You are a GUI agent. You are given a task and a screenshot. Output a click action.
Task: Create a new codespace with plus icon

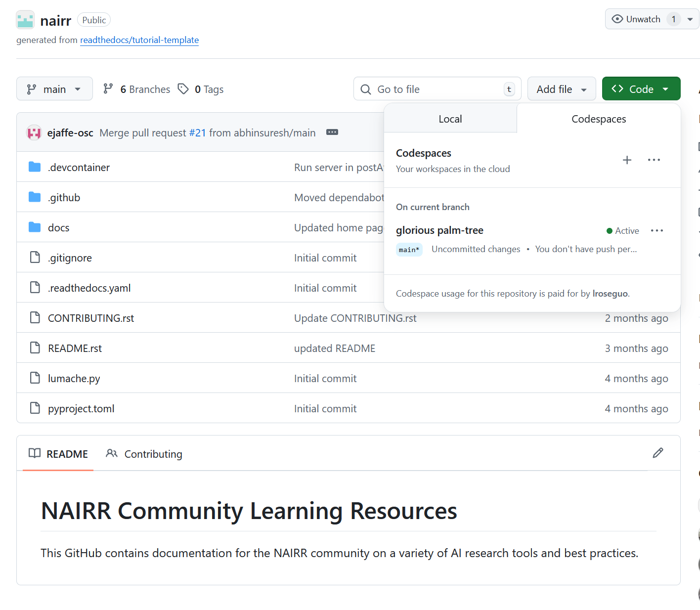pyautogui.click(x=627, y=160)
